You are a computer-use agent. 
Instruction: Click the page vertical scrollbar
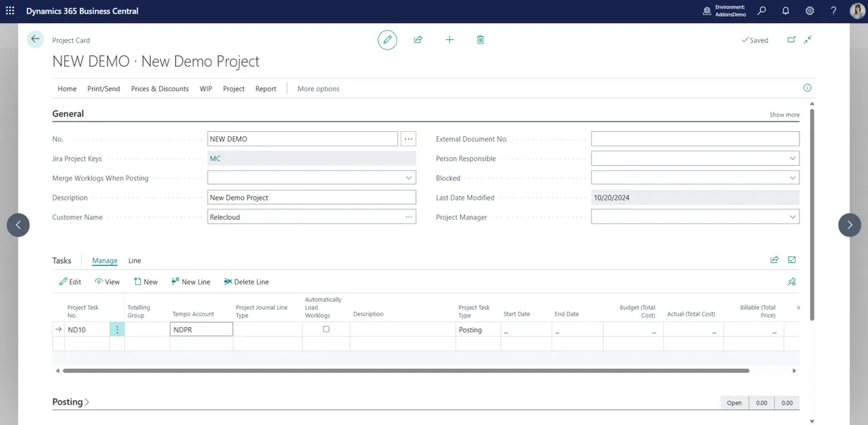[x=812, y=214]
